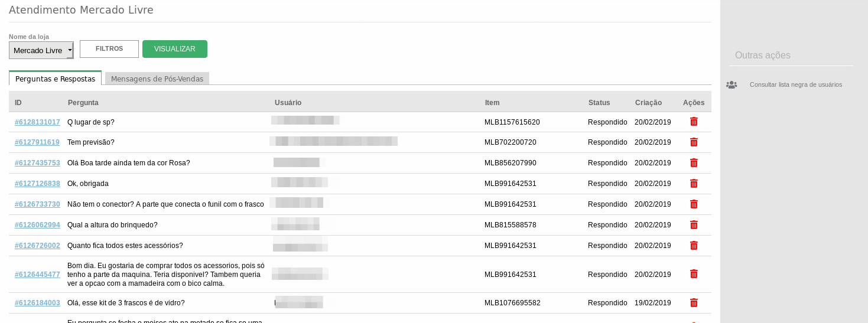Click the Atendimento Mercado Livre page title
Viewport: 868px width, 323px height.
(x=81, y=10)
